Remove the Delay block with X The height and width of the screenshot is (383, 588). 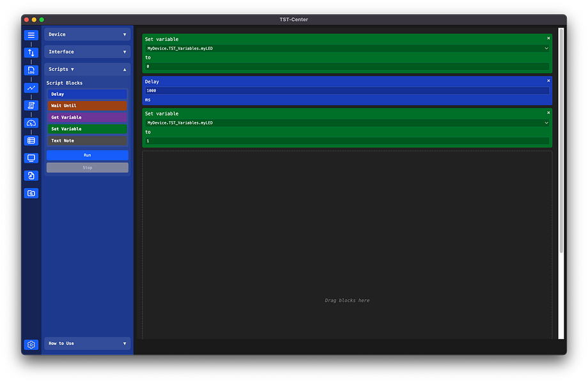point(548,81)
